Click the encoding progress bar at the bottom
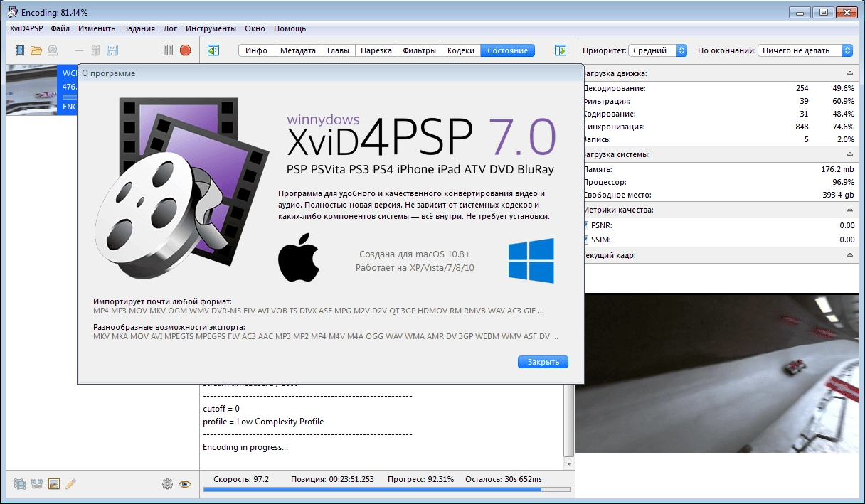The width and height of the screenshot is (865, 504). pos(387,490)
